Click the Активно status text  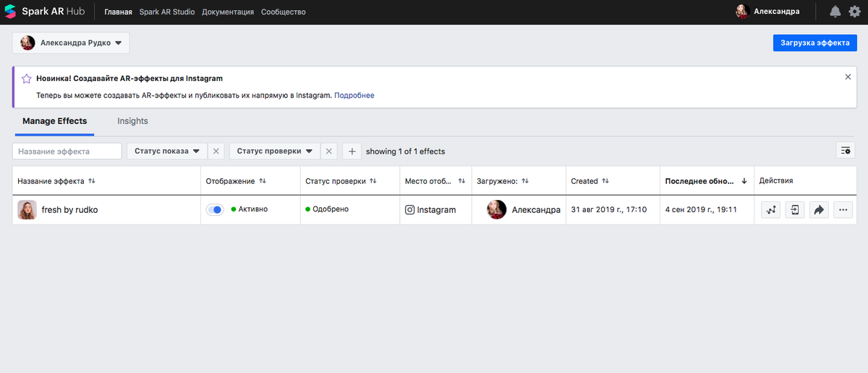tap(252, 209)
